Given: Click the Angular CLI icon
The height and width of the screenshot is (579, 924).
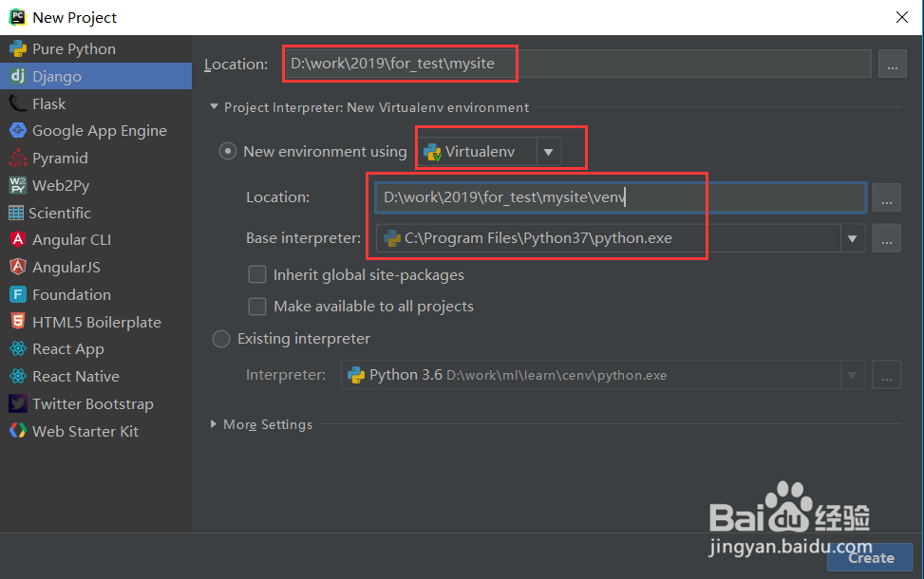Looking at the screenshot, I should [x=17, y=240].
